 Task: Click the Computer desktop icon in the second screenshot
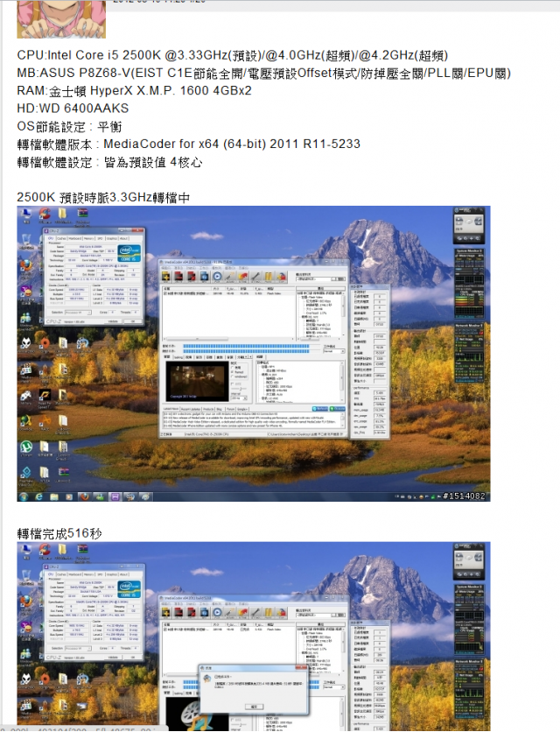pyautogui.click(x=25, y=550)
